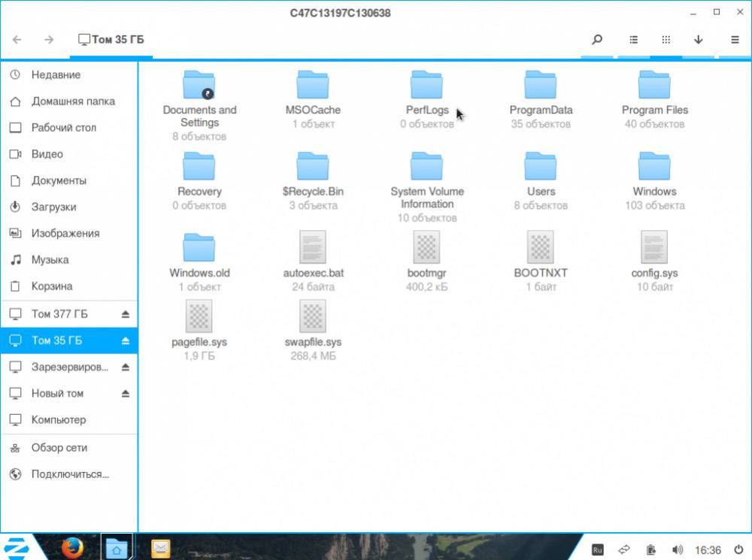752x560 pixels.
Task: Go back with the left arrow
Action: tap(17, 39)
